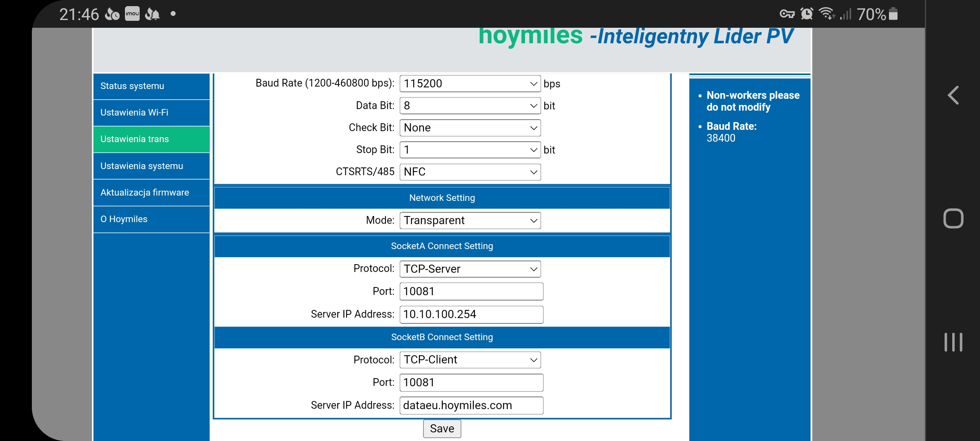
Task: Open the Check Bit dropdown showing None
Action: click(x=470, y=127)
